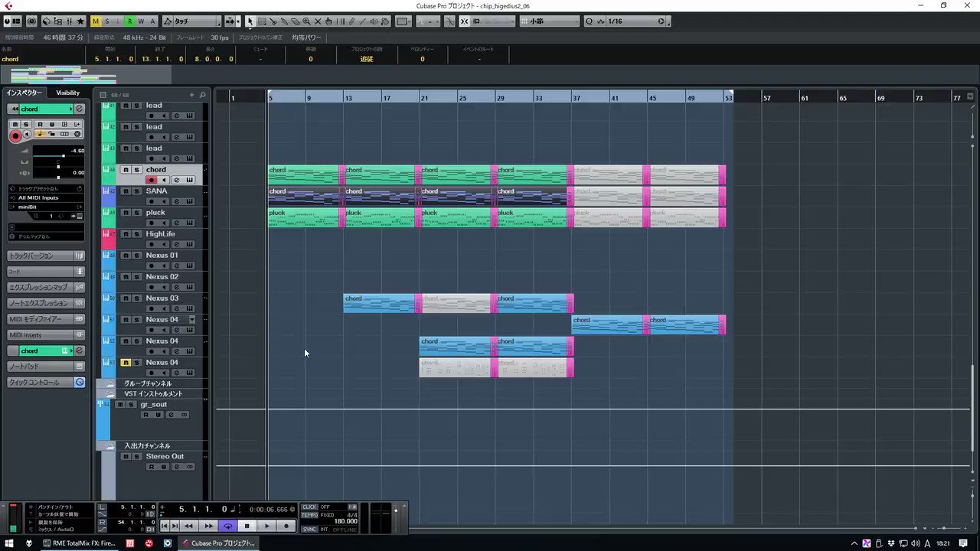Click bar 57 on the timeline ruler
This screenshot has width=980, height=551.
coord(766,98)
